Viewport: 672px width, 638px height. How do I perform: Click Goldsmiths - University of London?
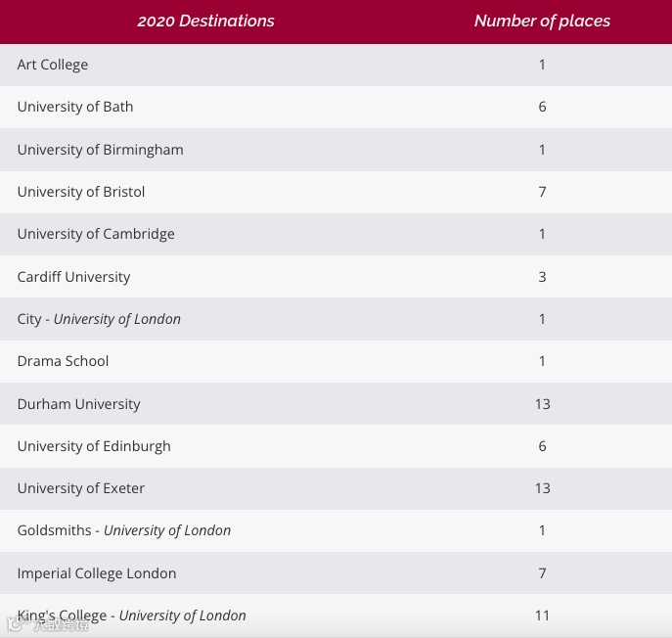click(124, 530)
